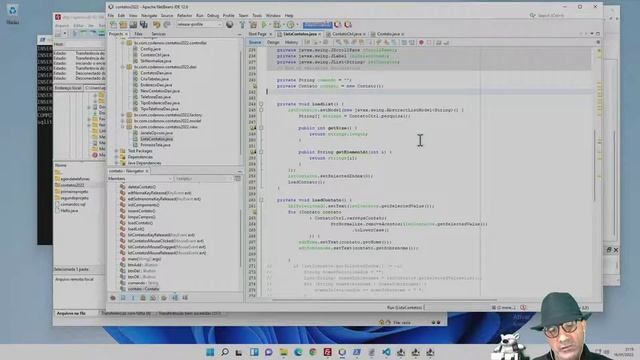The height and width of the screenshot is (360, 640).
Task: Click the Debug Project toolbar icon
Action: click(x=278, y=25)
